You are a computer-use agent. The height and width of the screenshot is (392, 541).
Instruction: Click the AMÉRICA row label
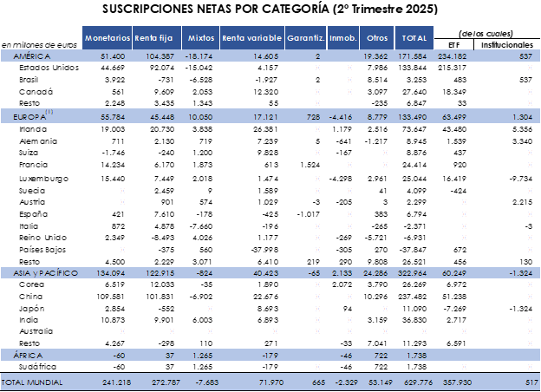tap(27, 56)
